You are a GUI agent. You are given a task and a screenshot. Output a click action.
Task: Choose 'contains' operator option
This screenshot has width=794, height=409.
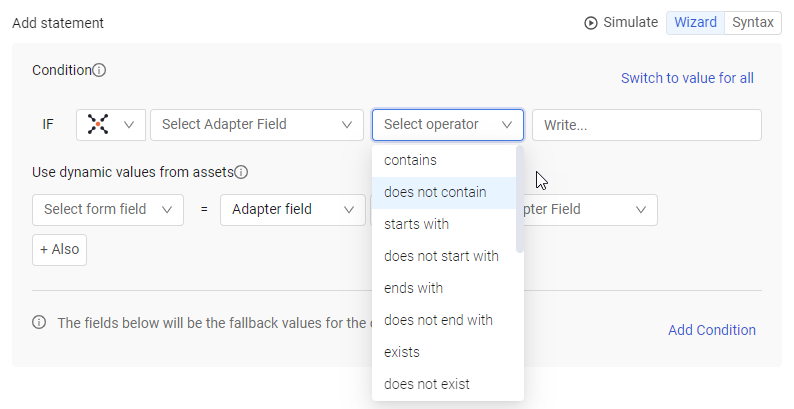point(410,160)
